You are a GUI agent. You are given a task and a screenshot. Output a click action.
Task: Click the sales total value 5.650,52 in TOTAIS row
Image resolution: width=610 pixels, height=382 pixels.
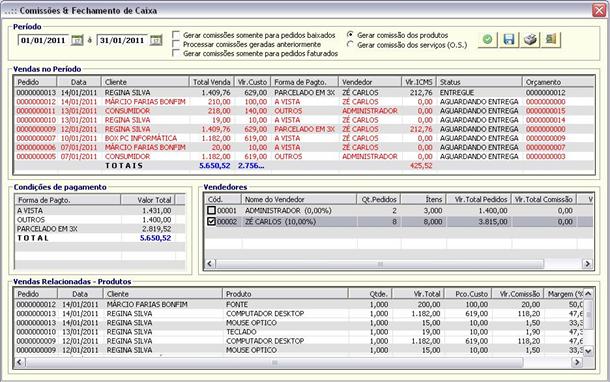coord(215,165)
